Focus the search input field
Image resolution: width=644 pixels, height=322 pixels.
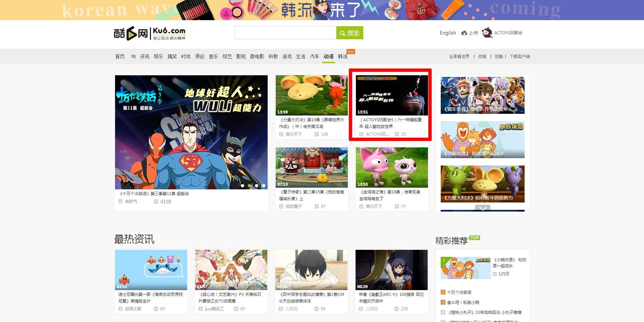(285, 33)
